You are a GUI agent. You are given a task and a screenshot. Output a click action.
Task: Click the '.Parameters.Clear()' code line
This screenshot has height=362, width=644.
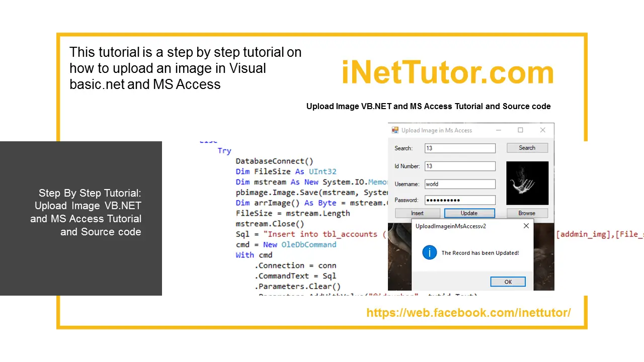tap(297, 287)
